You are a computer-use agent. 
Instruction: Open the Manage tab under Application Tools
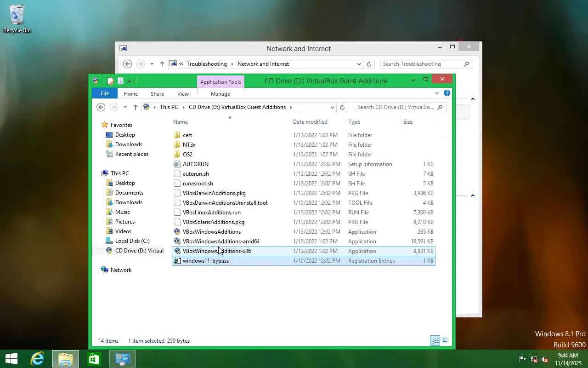coord(220,94)
